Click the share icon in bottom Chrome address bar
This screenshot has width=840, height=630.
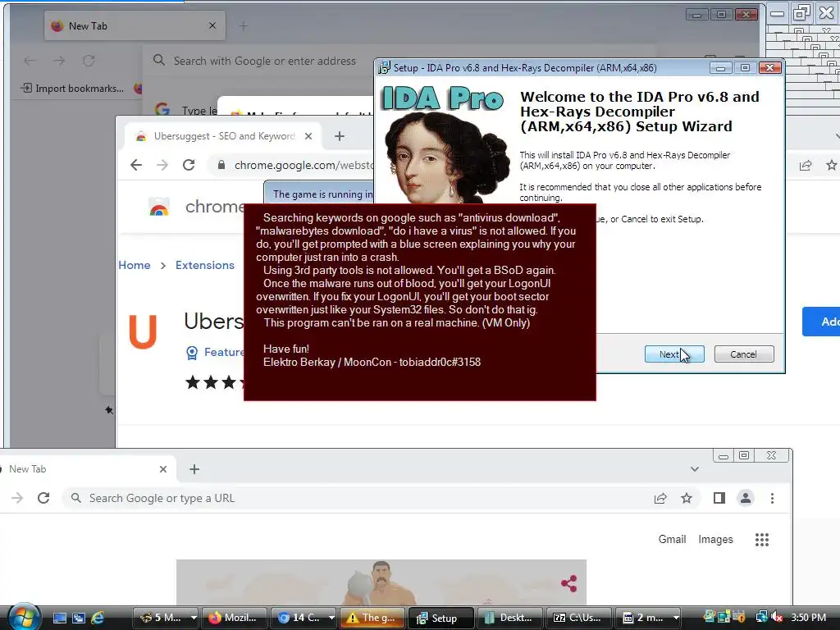coord(660,498)
